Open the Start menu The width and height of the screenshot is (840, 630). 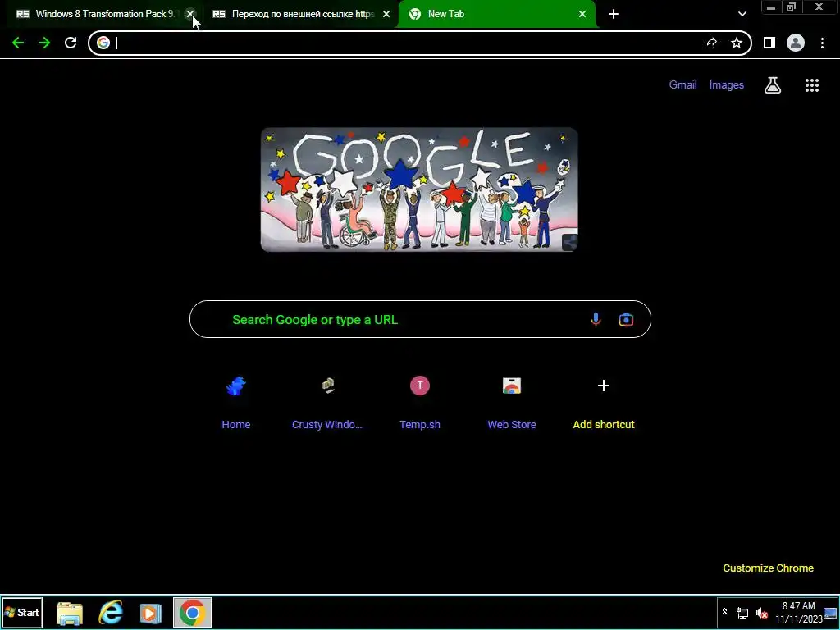pos(22,613)
